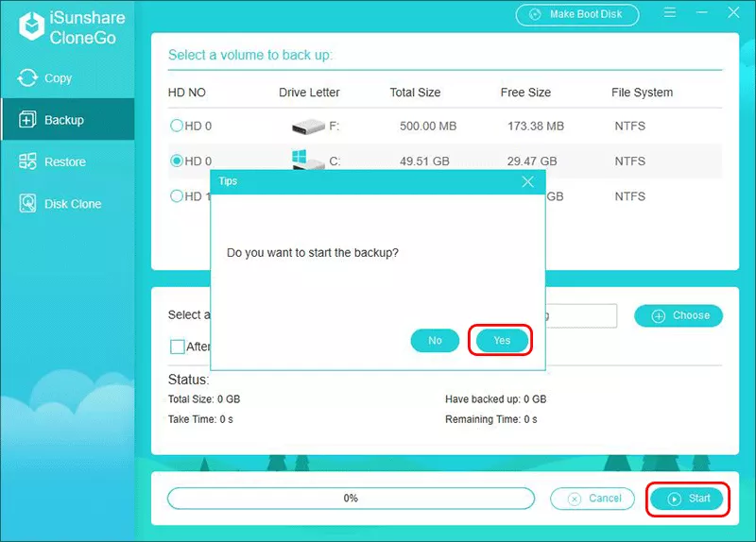Viewport: 756px width, 542px height.
Task: Click 'Take Time: 0 s' status text
Action: pyautogui.click(x=200, y=419)
